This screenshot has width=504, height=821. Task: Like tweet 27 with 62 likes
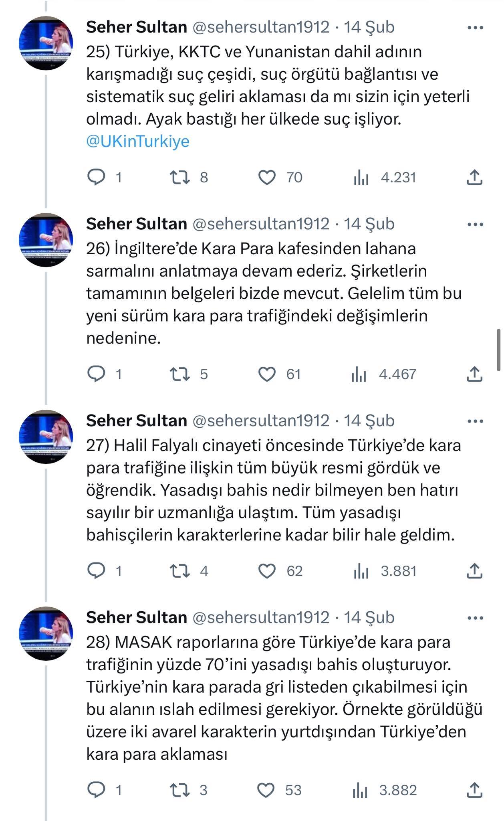[x=267, y=571]
